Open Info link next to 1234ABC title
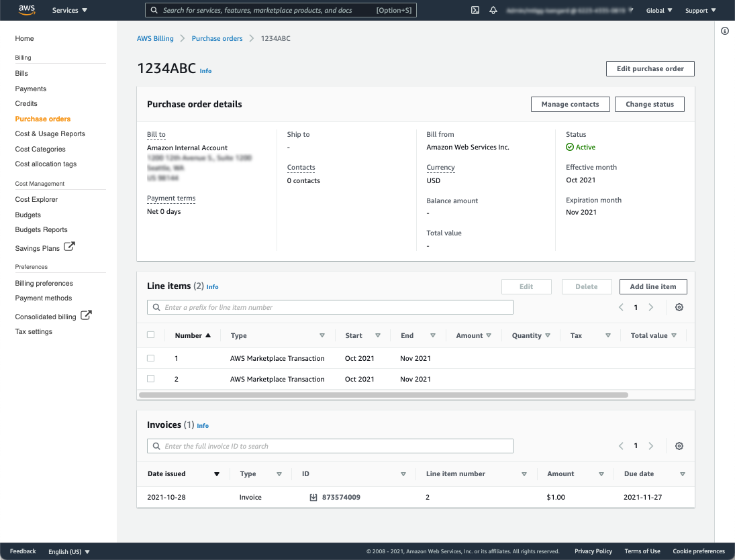The width and height of the screenshot is (735, 560). (x=205, y=70)
